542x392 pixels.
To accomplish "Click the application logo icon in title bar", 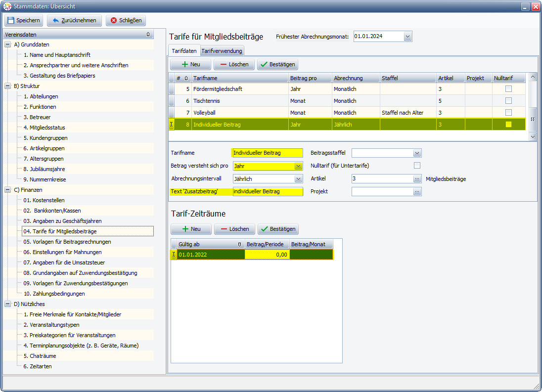I will (x=7, y=6).
